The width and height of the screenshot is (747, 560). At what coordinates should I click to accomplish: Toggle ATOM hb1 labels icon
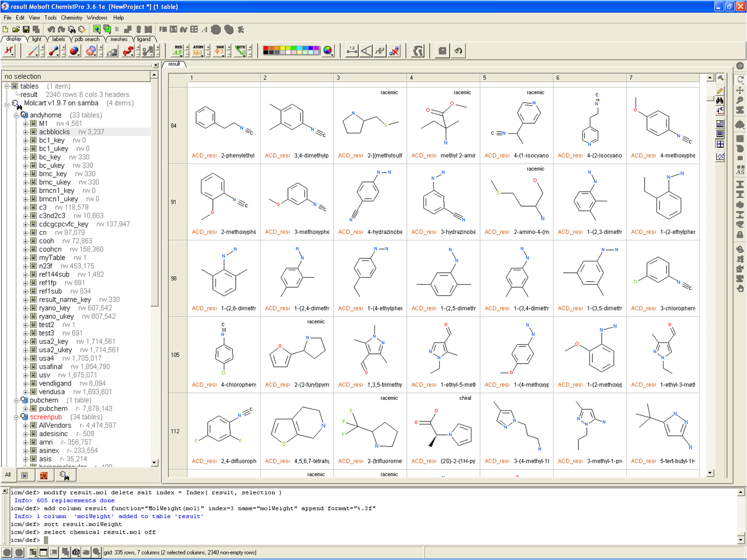click(x=198, y=51)
